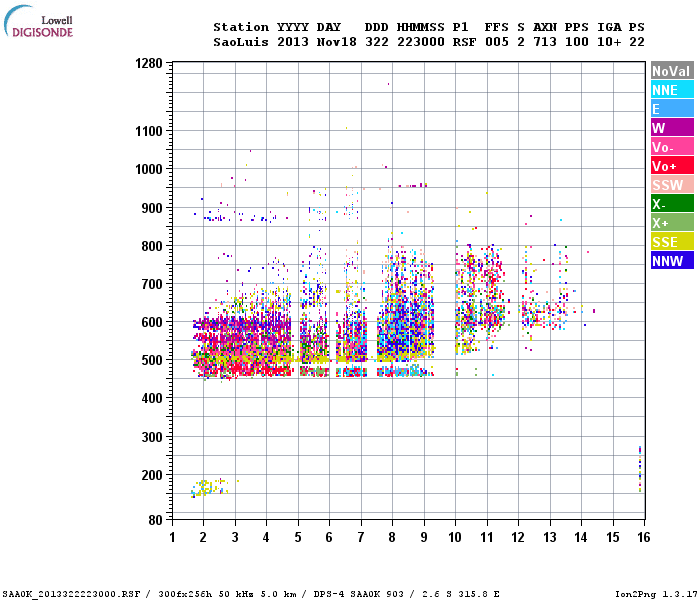
Task: Click the PS value 22
Action: 637,42
